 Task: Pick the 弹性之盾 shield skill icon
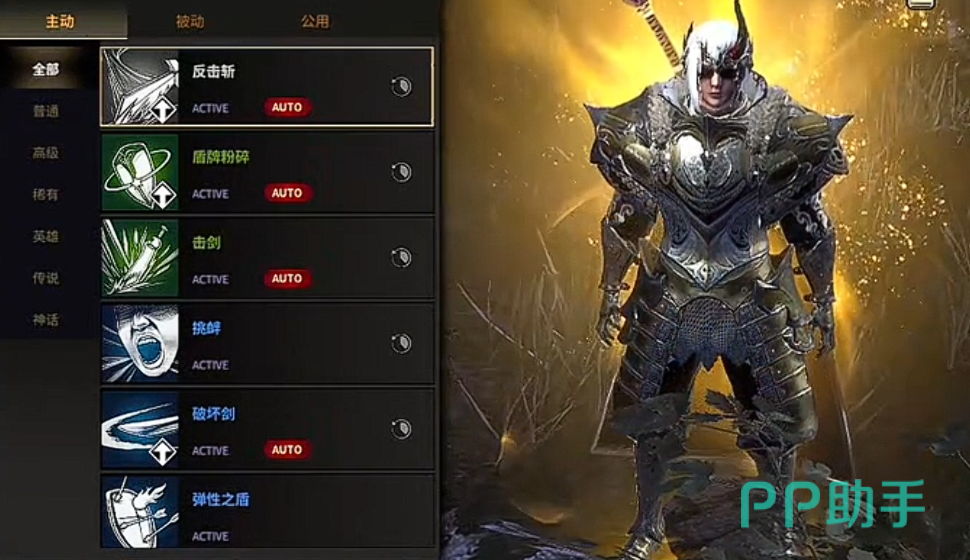point(140,512)
